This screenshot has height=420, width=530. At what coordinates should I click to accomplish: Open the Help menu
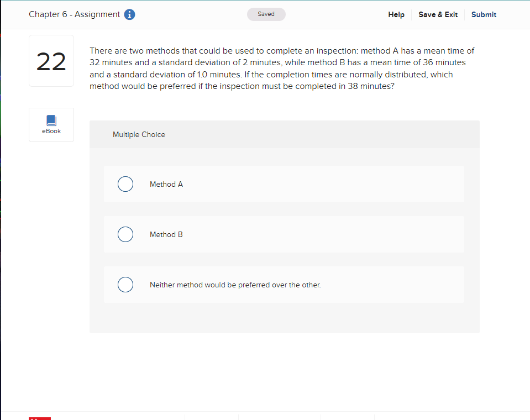[x=396, y=14]
